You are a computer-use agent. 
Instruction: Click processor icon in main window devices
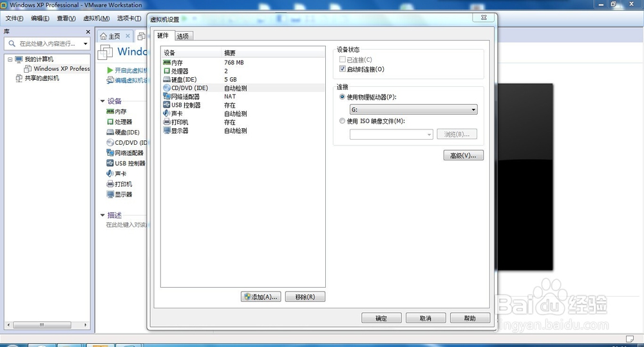tap(110, 122)
